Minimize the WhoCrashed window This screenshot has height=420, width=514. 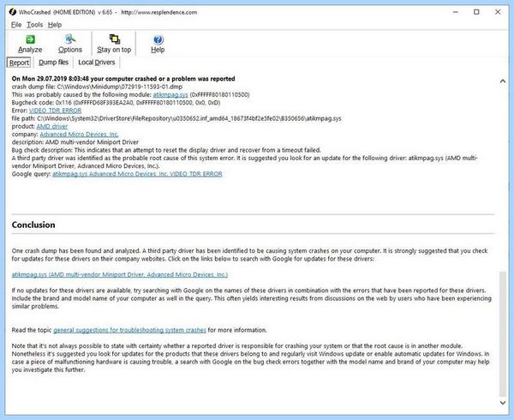tap(456, 12)
